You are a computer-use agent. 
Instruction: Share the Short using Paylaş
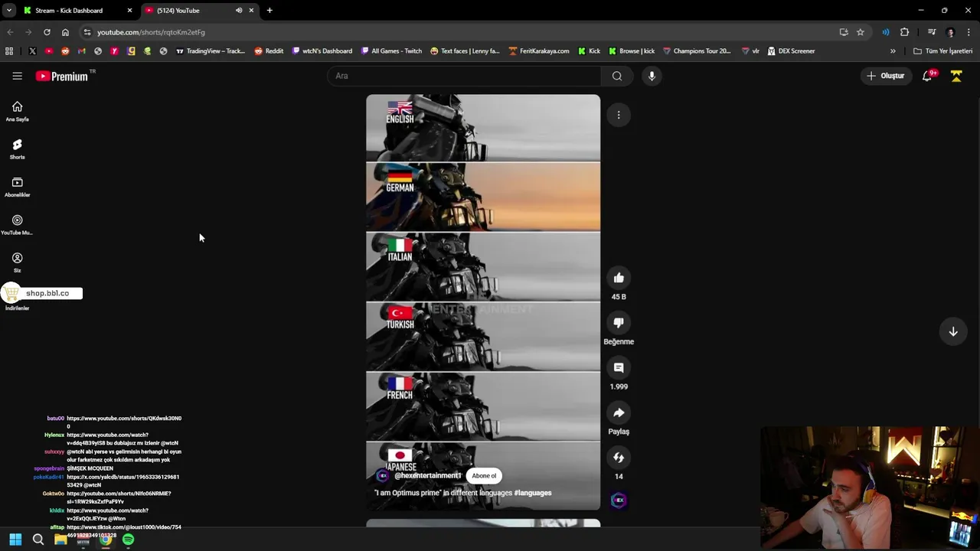(x=619, y=413)
